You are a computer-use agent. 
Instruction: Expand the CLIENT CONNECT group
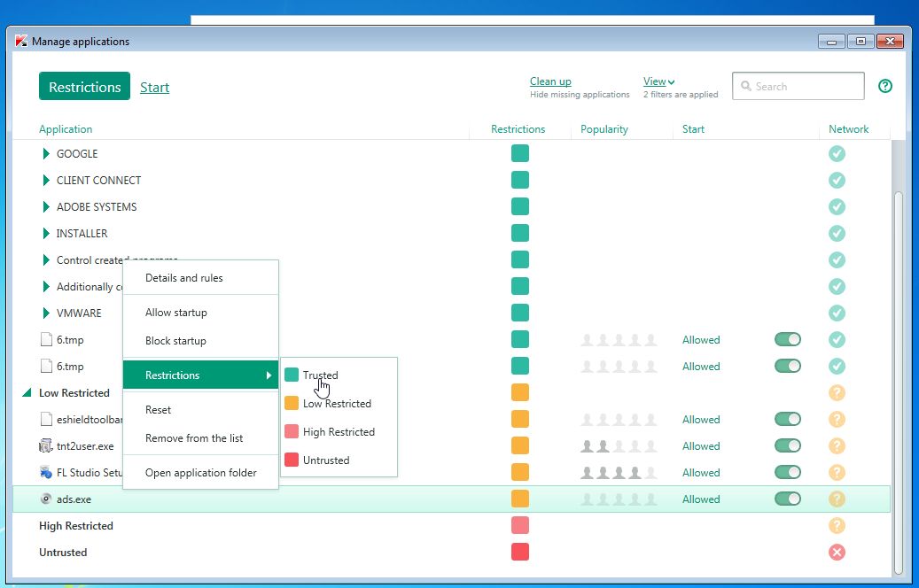[x=46, y=181]
